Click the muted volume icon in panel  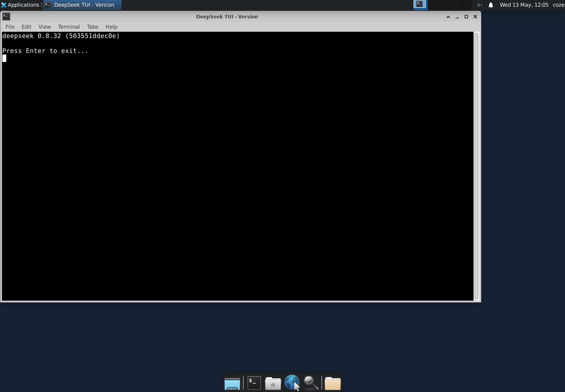point(480,5)
